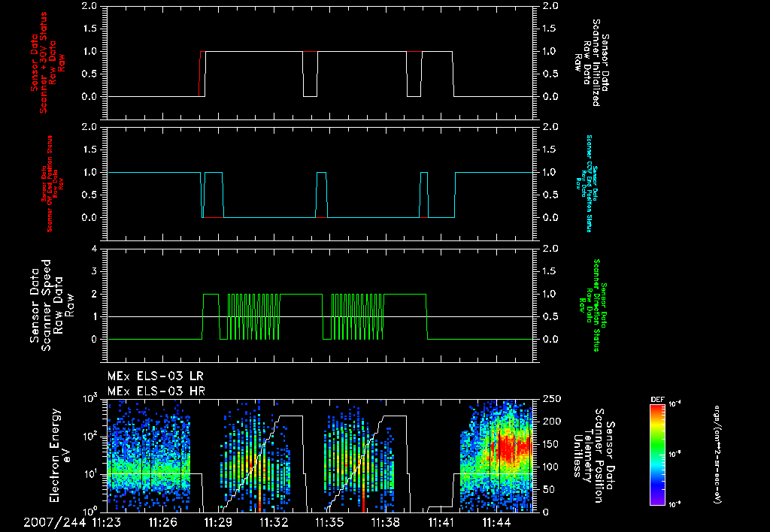Click the "MEx ELS-03 LR" label
The image size is (770, 532).
[x=155, y=376]
